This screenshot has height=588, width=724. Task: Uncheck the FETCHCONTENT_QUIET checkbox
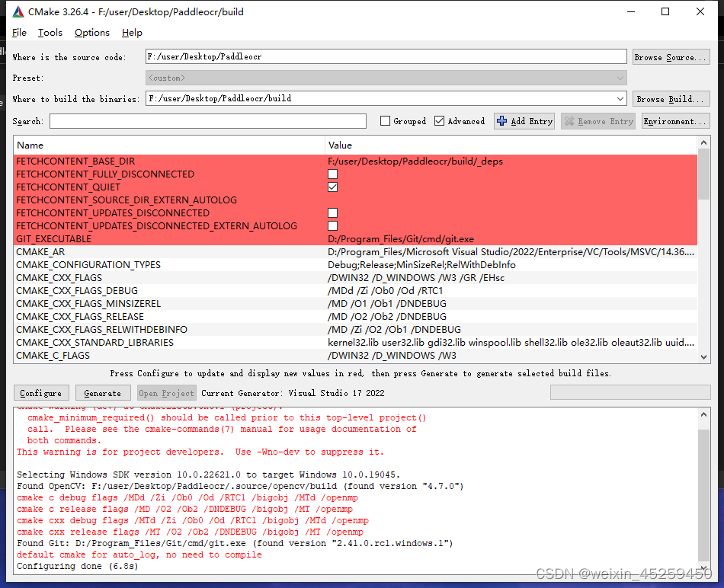pos(332,187)
